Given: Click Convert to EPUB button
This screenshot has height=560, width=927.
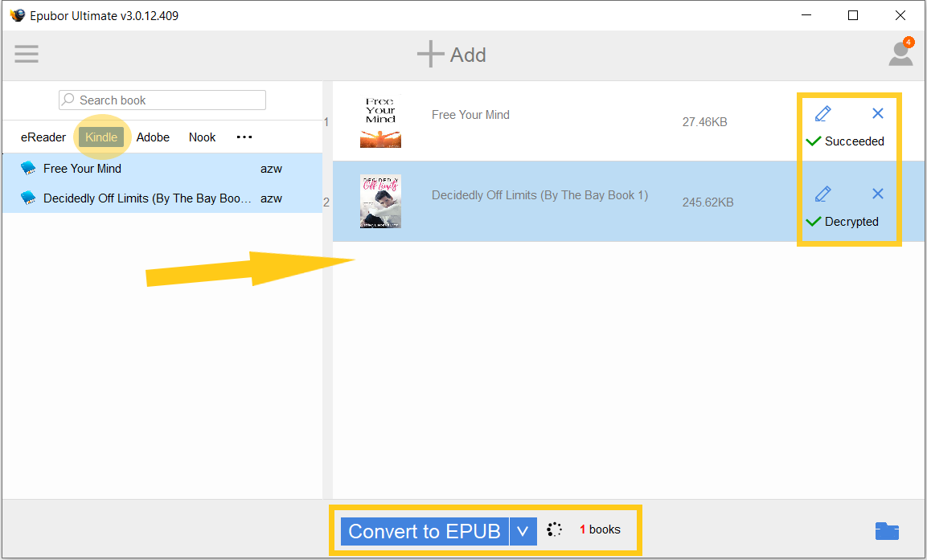Looking at the screenshot, I should point(425,531).
